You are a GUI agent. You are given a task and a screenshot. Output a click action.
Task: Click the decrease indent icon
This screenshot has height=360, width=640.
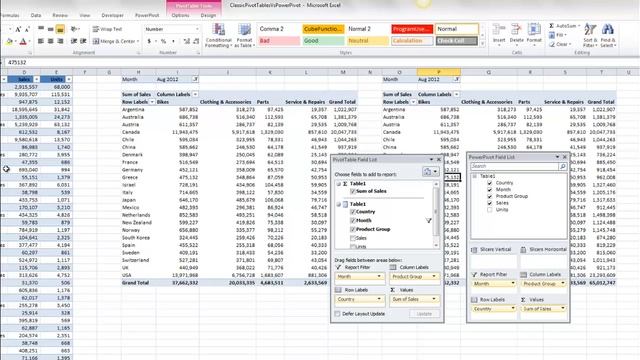coord(73,41)
